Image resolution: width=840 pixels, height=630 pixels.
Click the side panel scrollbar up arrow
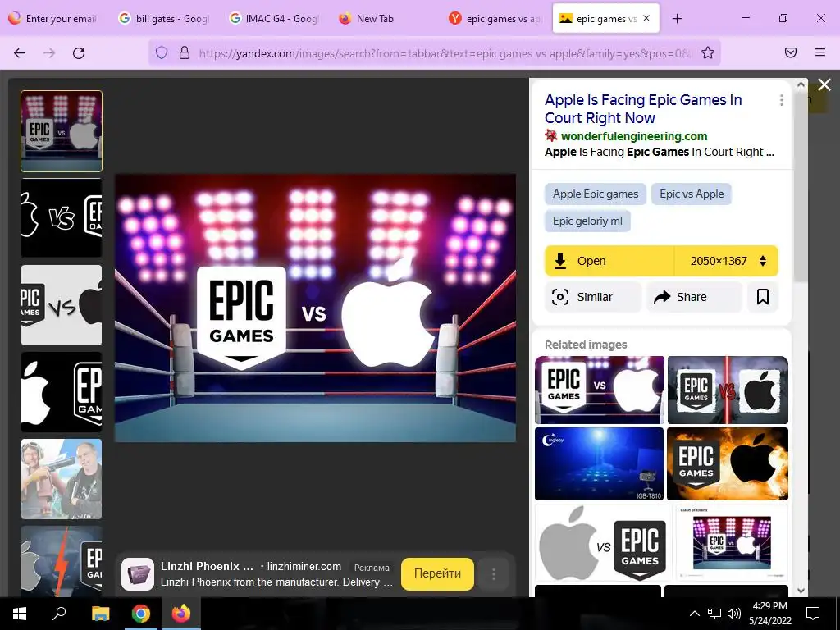(x=801, y=84)
